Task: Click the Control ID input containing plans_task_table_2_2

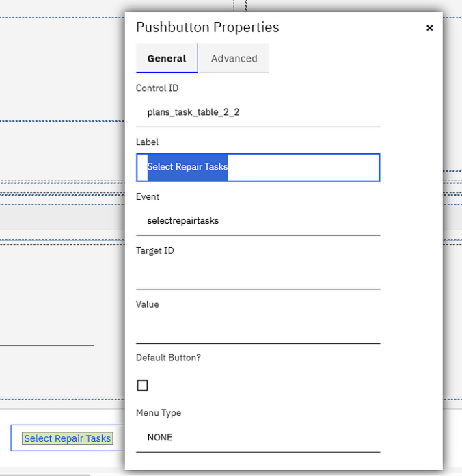Action: click(258, 112)
